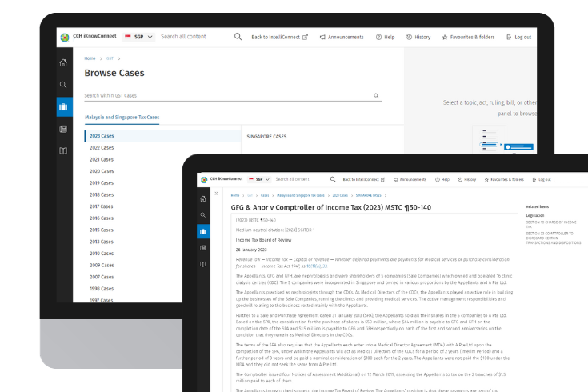Image resolution: width=588 pixels, height=392 pixels.
Task: Click the Search within GST Cases field
Action: pos(224,96)
